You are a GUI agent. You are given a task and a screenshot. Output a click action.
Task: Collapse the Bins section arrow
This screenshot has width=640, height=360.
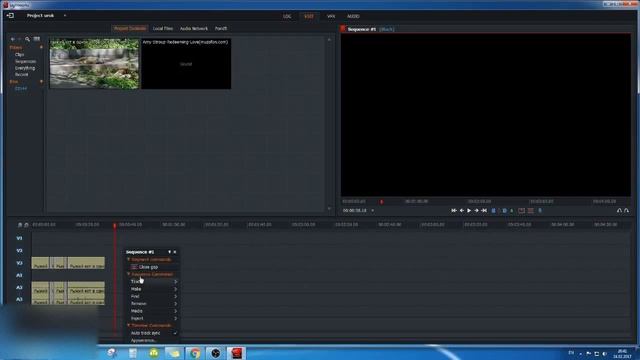[x=41, y=82]
